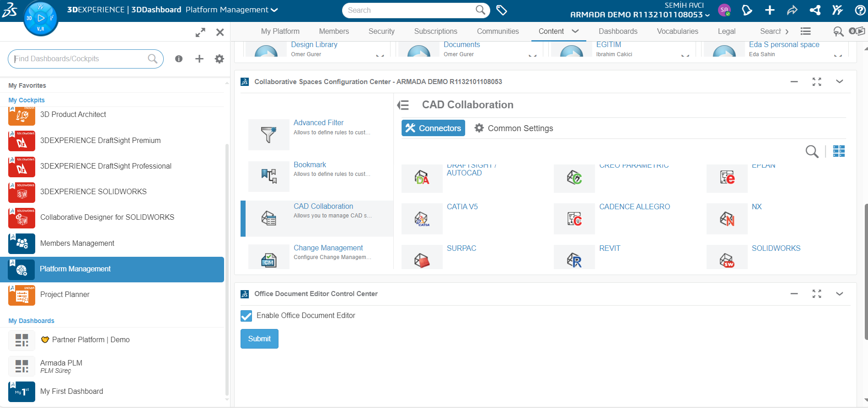The image size is (868, 408).
Task: Open Collaborative Spaces widget menu chevron
Action: (840, 81)
